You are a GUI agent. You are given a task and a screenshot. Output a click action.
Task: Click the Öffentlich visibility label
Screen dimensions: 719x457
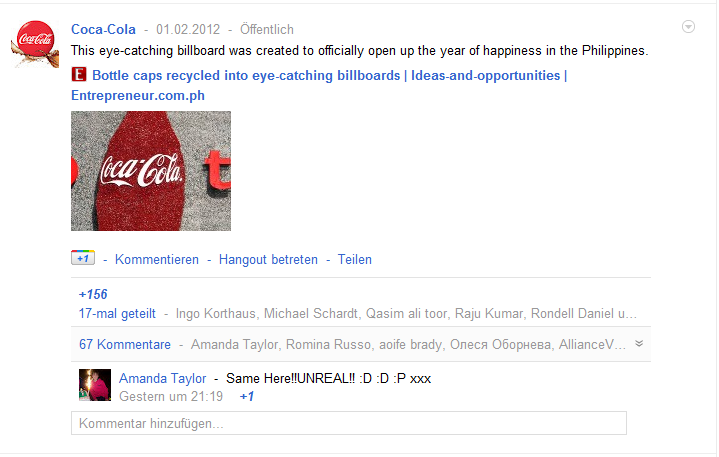coord(267,29)
